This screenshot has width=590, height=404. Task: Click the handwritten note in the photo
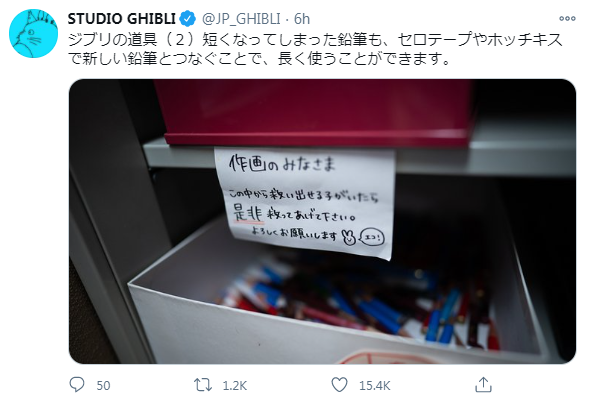(305, 203)
